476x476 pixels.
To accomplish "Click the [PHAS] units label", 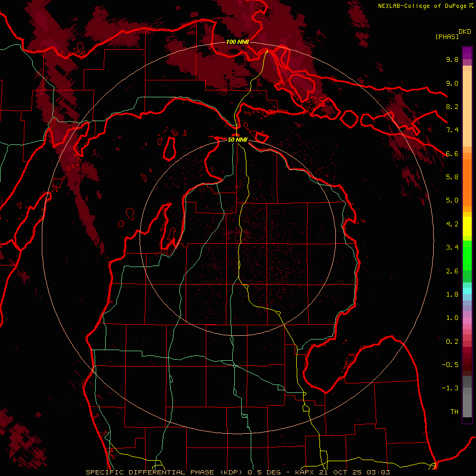I will 447,36.
